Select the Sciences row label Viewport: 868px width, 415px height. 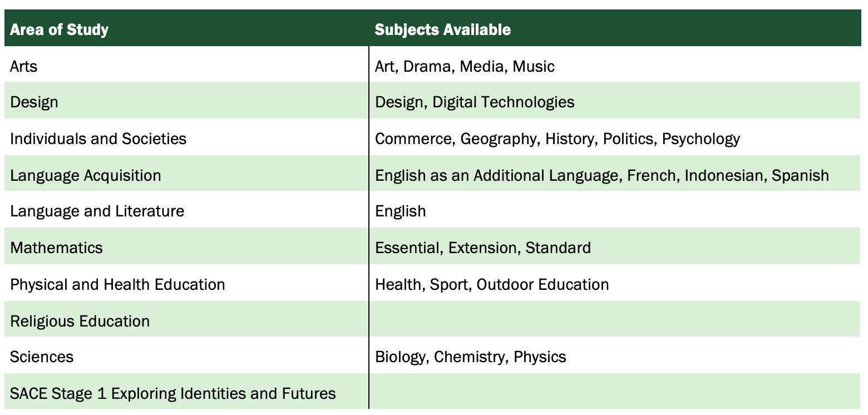click(x=42, y=357)
